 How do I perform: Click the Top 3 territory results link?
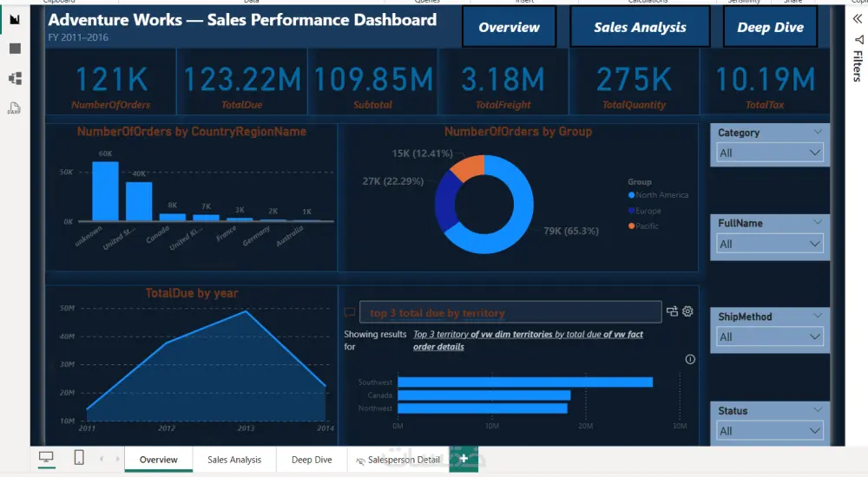pyautogui.click(x=528, y=340)
